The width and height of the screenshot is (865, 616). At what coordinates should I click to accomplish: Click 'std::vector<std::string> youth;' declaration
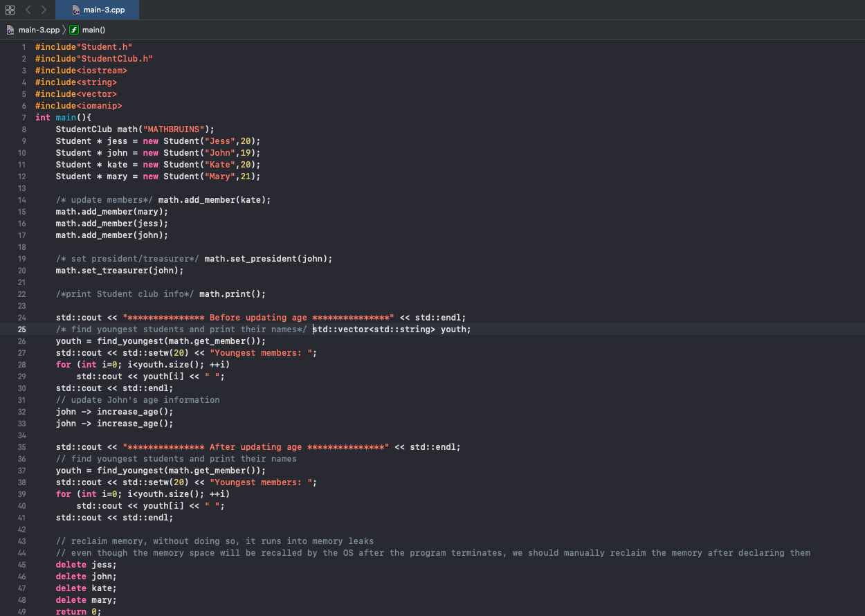pyautogui.click(x=392, y=329)
